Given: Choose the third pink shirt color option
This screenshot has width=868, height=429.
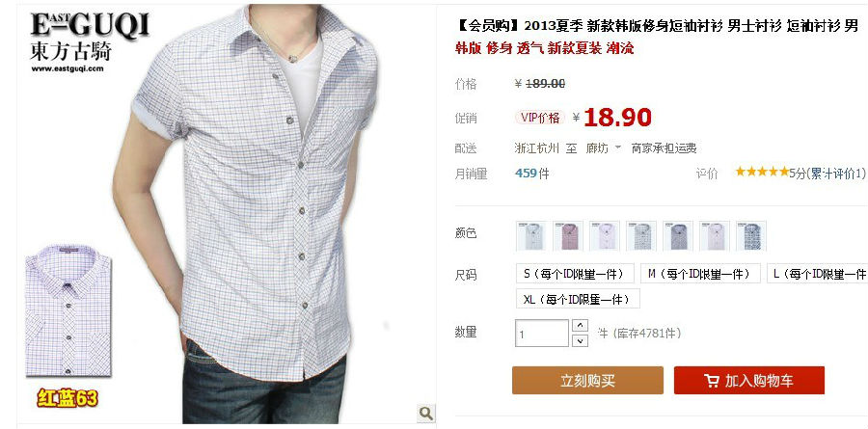Looking at the screenshot, I should 605,235.
